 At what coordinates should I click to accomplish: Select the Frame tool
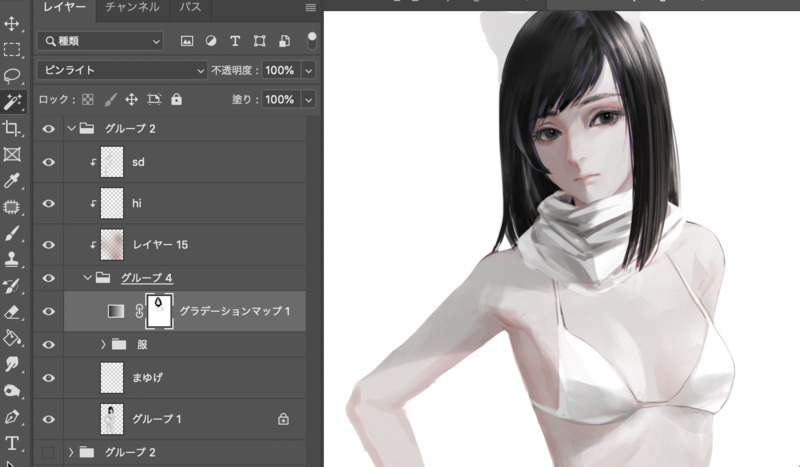pos(12,154)
